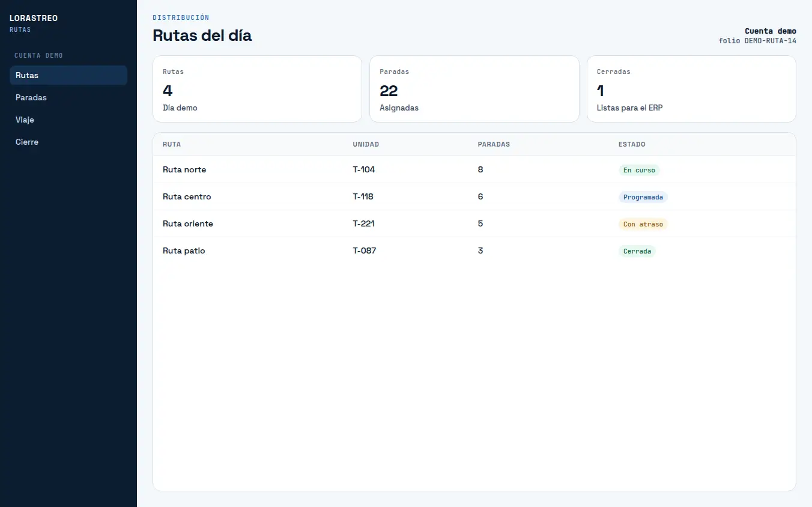Click the UNIDAD column header

[366, 144]
